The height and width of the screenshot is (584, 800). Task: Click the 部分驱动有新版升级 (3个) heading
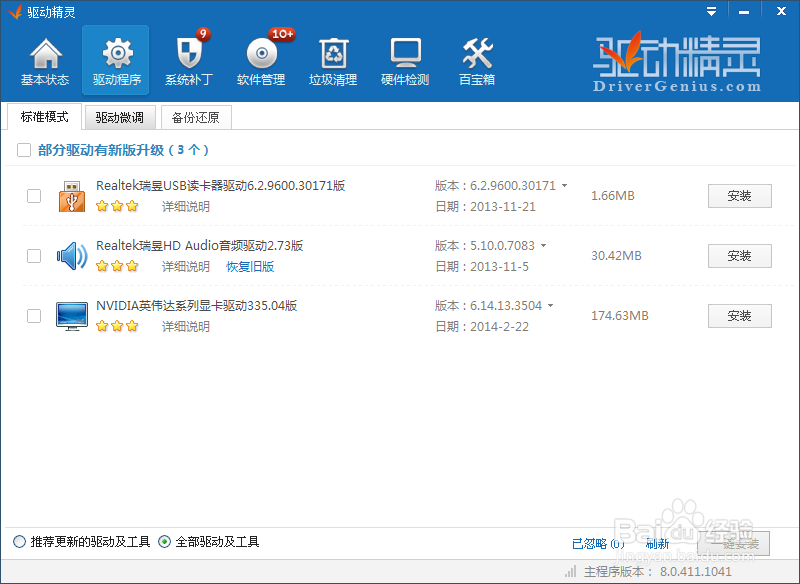coord(123,150)
